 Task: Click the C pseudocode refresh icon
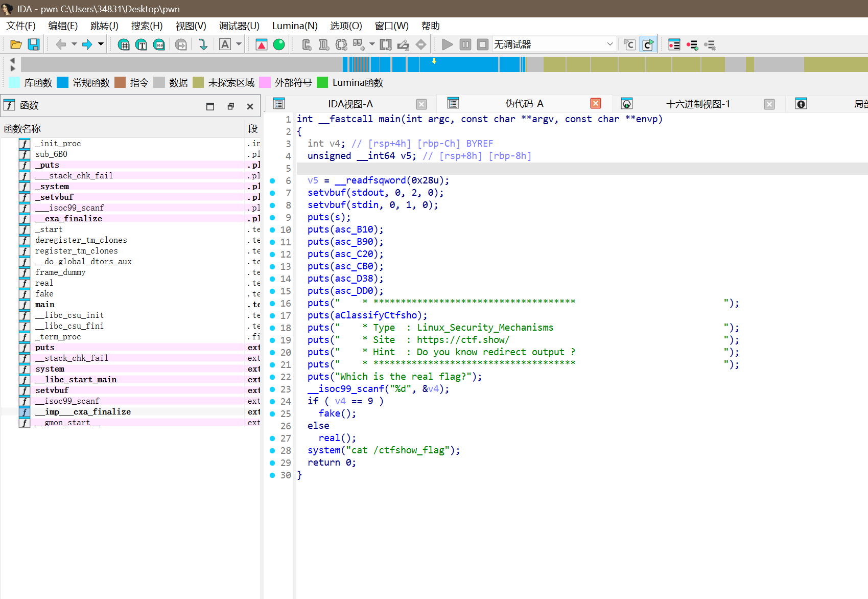pos(630,45)
